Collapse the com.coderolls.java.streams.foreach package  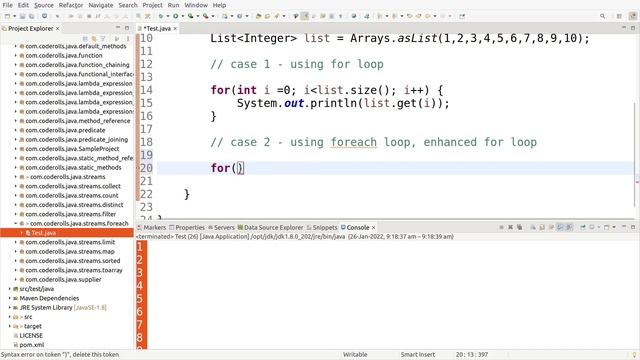pos(16,223)
